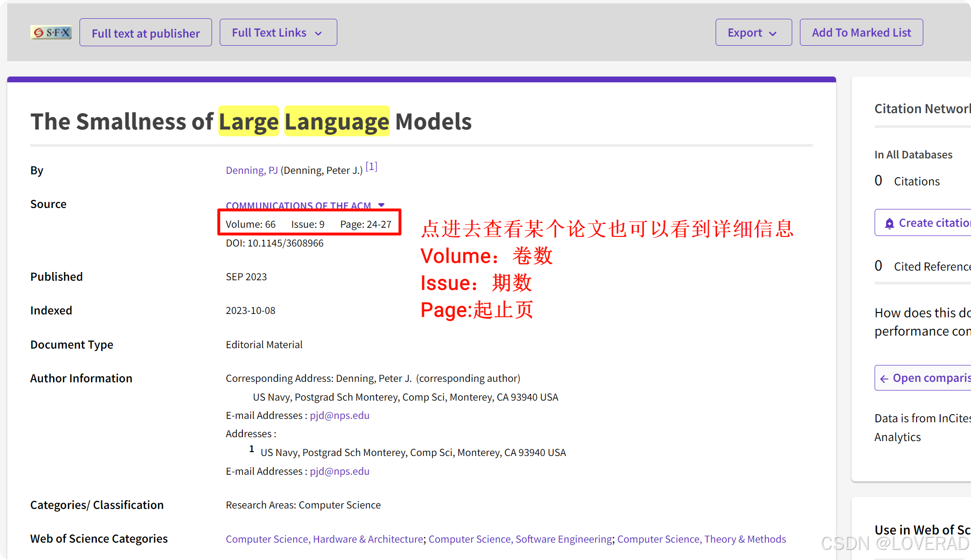Viewport: 971px width, 560px height.
Task: Click the Cited References count link
Action: click(878, 266)
